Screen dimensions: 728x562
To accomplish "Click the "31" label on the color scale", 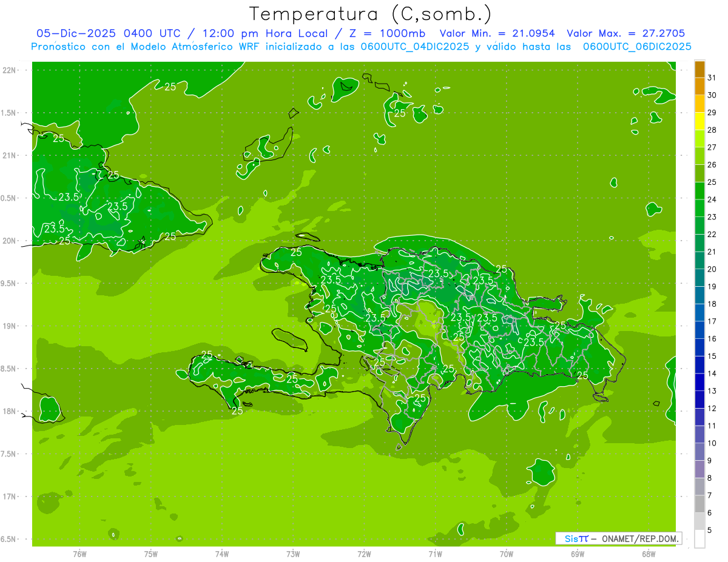I will pos(712,78).
